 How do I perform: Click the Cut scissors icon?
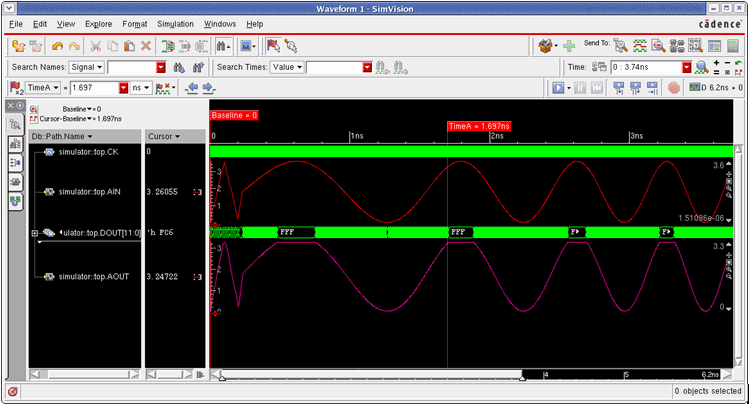pyautogui.click(x=95, y=46)
